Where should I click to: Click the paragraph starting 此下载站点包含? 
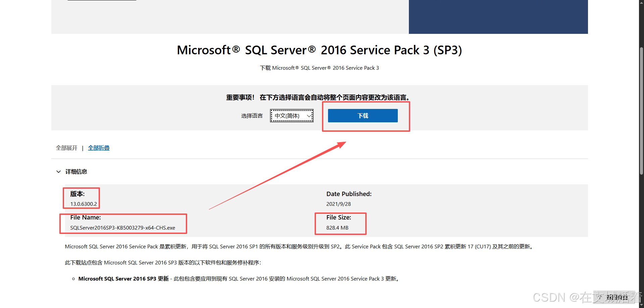coord(163,262)
